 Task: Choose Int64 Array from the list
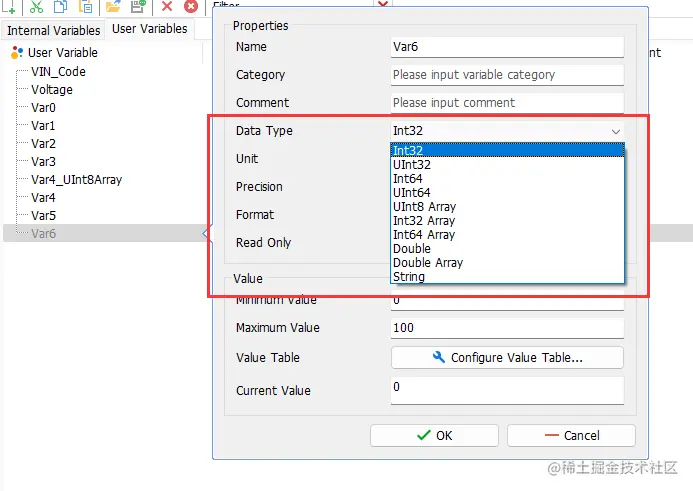click(507, 235)
